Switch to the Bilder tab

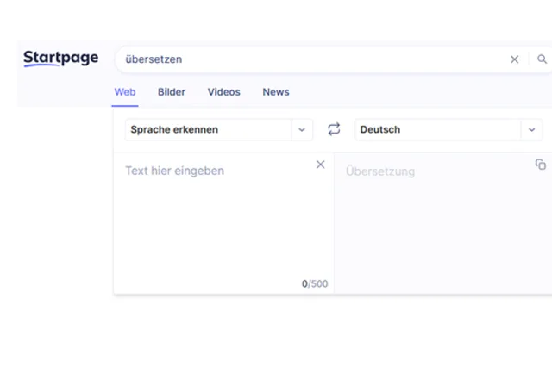(x=172, y=92)
